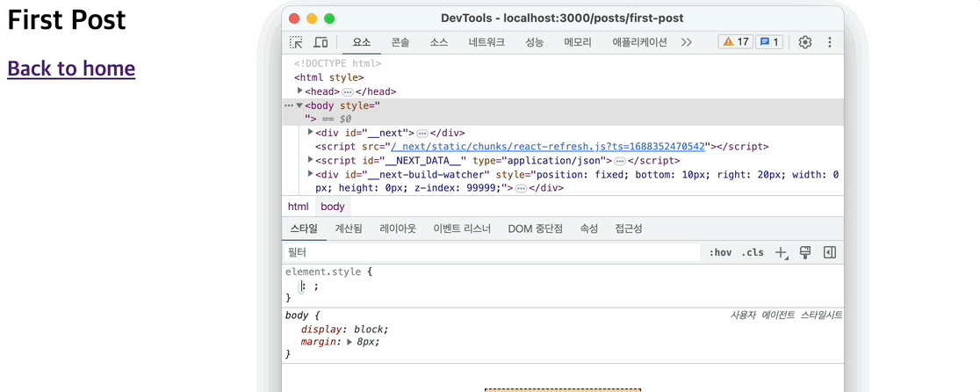Select the <!DOCTYPE html> line

337,63
